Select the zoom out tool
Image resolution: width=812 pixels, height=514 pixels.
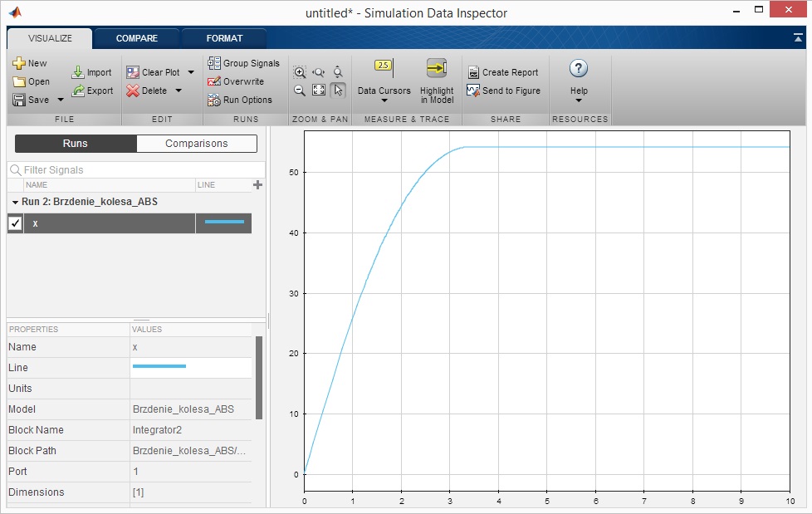click(300, 91)
